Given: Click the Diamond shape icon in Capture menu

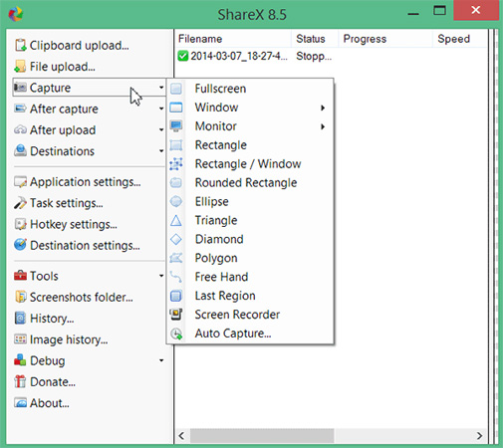Looking at the screenshot, I should tap(176, 239).
